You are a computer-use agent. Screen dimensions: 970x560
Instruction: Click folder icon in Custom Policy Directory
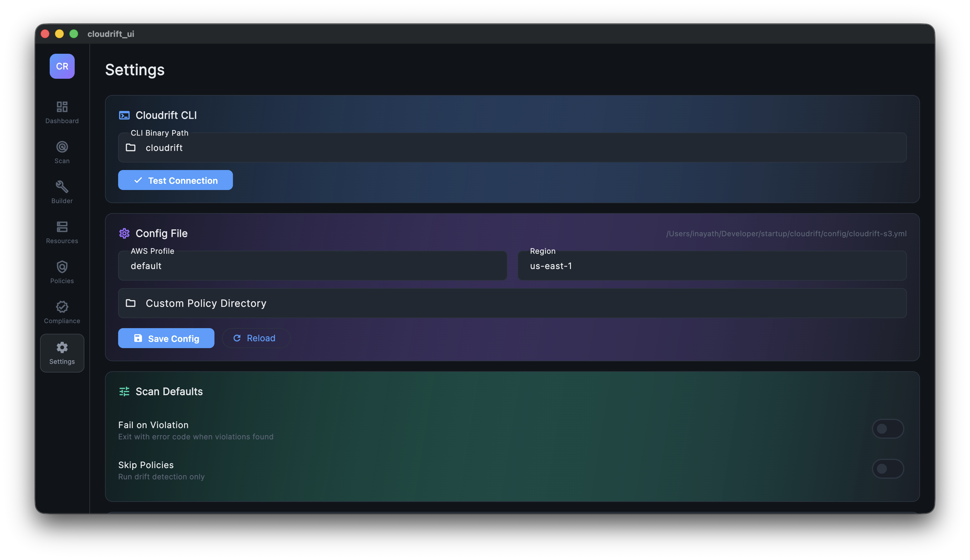point(131,303)
